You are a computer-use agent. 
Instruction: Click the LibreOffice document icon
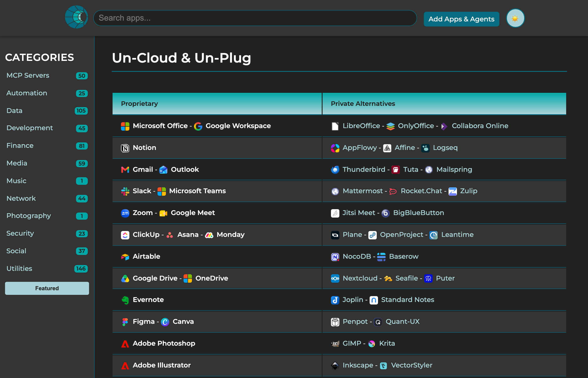(x=335, y=126)
